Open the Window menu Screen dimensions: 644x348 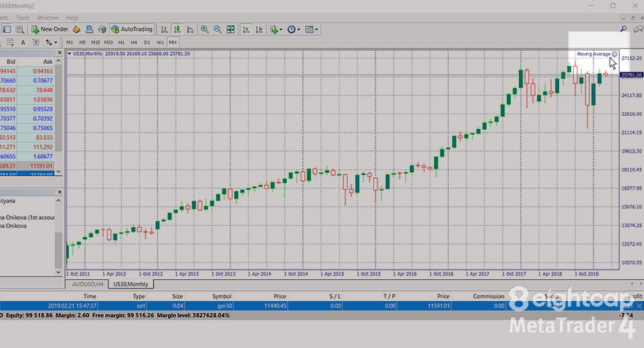pos(48,18)
